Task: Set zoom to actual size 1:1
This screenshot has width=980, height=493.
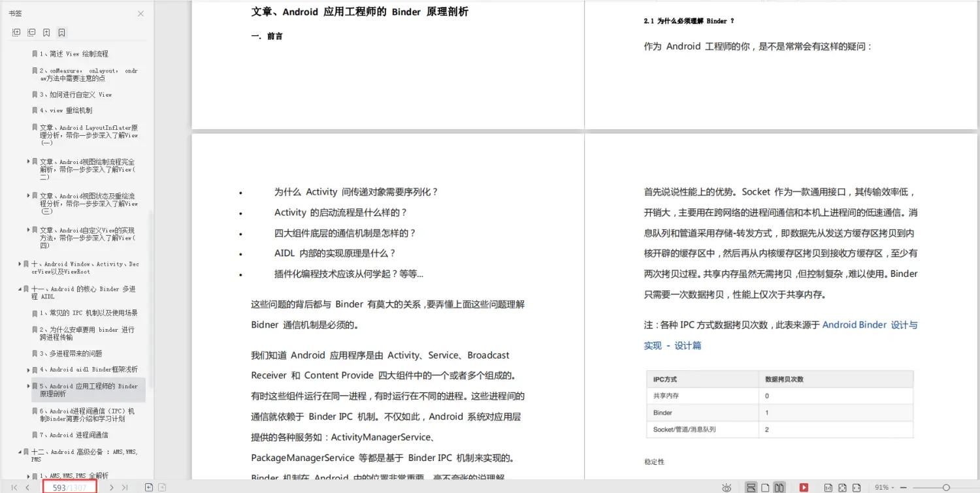Action: click(x=828, y=487)
